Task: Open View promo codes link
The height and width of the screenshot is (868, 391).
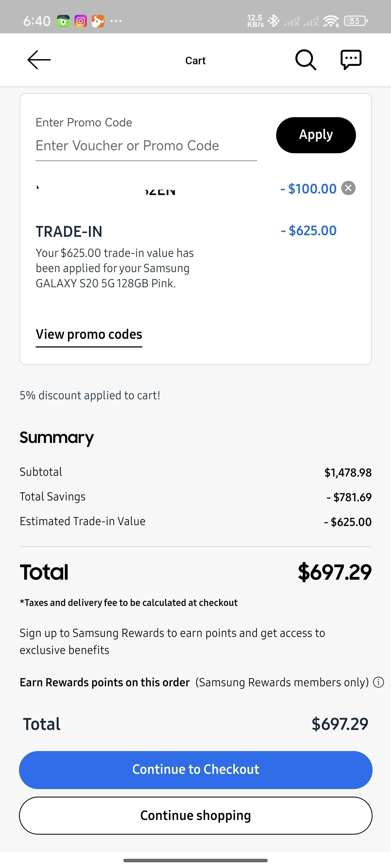Action: click(x=89, y=334)
